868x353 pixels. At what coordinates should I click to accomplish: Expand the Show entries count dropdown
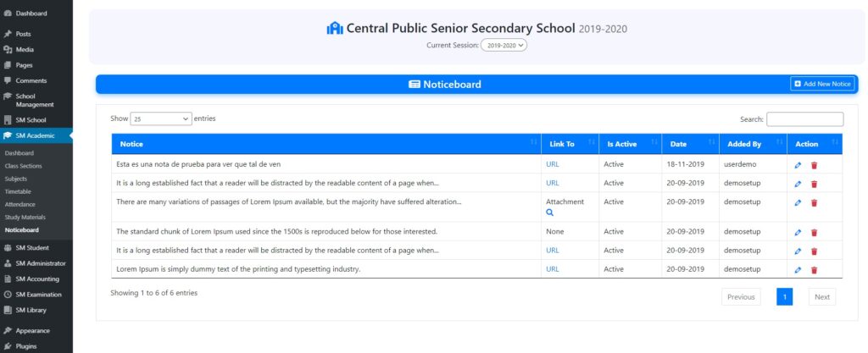pyautogui.click(x=161, y=119)
